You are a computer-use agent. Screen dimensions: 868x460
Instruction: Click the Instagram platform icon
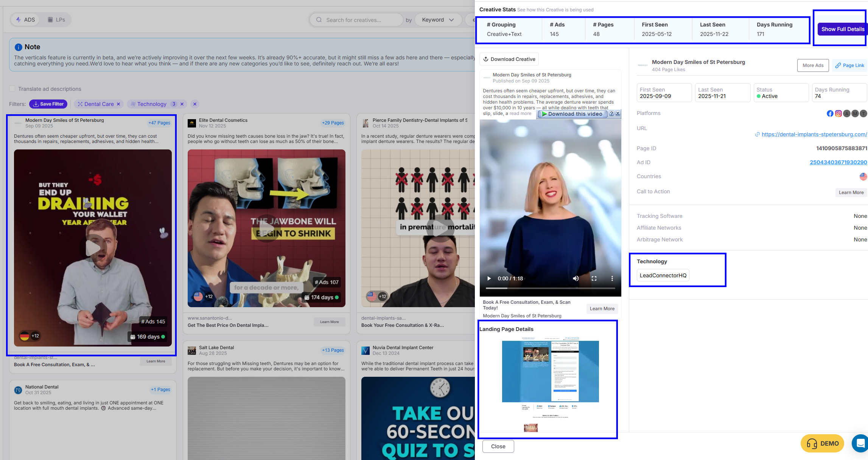838,113
